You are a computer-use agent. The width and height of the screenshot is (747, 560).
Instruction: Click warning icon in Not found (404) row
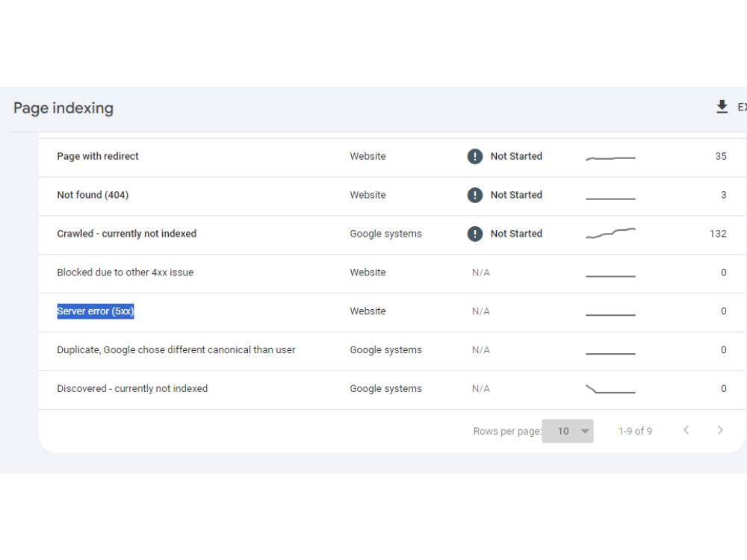[474, 195]
